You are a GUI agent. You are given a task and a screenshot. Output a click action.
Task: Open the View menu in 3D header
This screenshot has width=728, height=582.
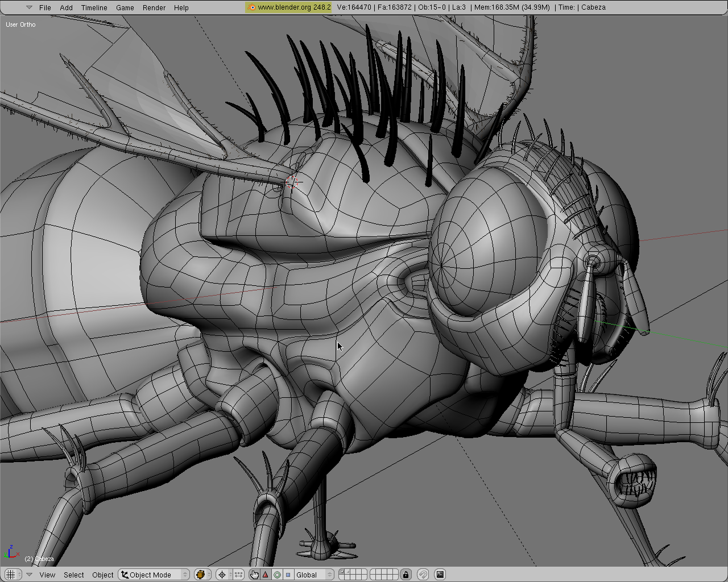[47, 575]
